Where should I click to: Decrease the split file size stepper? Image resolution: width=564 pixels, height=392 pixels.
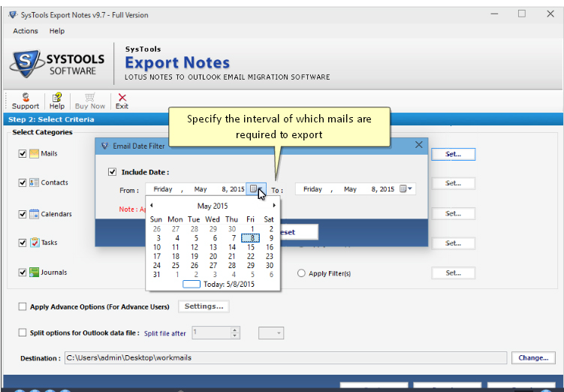(x=235, y=336)
